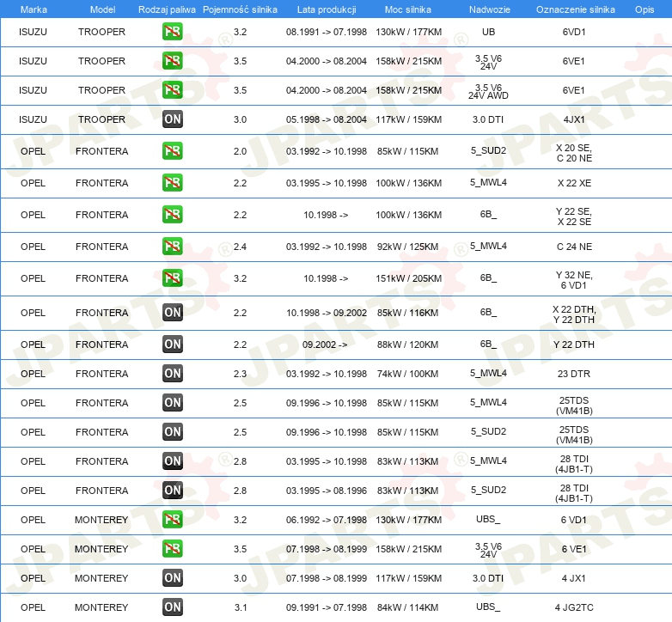Select the body cell '3.5 V6 24V AWD'
Image resolution: width=672 pixels, height=622 pixels.
tap(488, 92)
